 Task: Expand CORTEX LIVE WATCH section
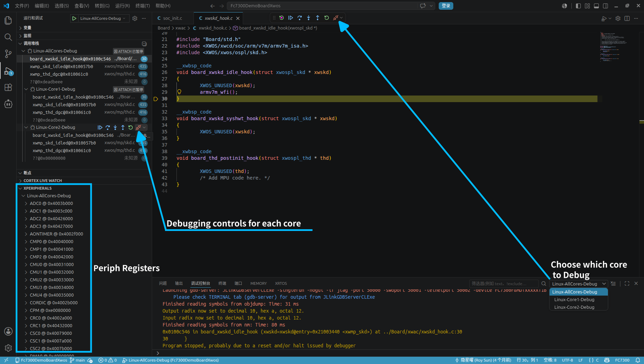tap(84, 181)
